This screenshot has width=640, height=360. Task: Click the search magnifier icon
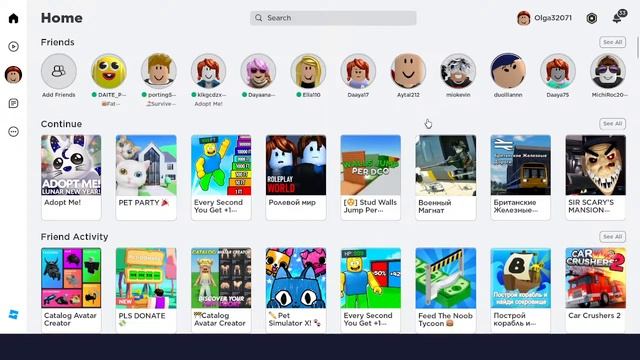258,18
